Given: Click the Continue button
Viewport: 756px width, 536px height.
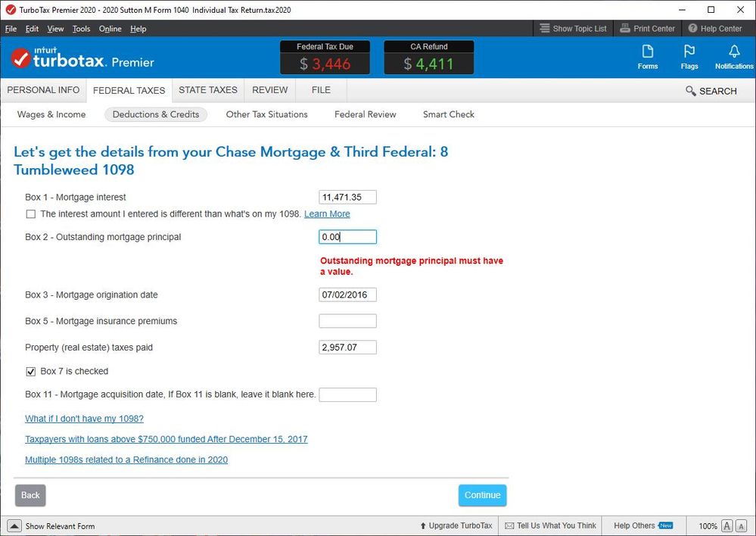Looking at the screenshot, I should (x=482, y=495).
